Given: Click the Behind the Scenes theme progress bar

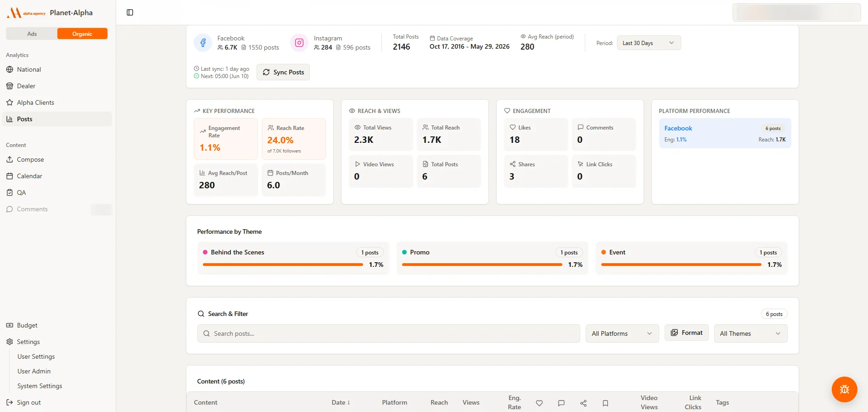Looking at the screenshot, I should click(283, 265).
